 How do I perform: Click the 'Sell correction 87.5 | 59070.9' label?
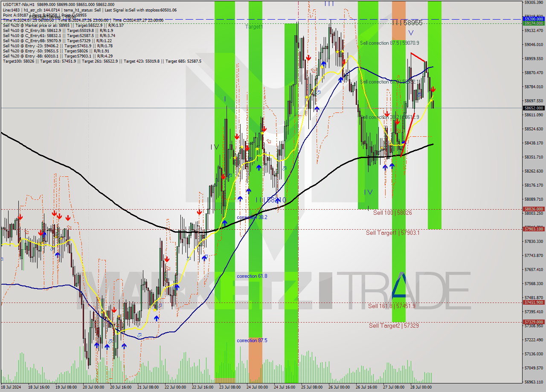click(389, 43)
